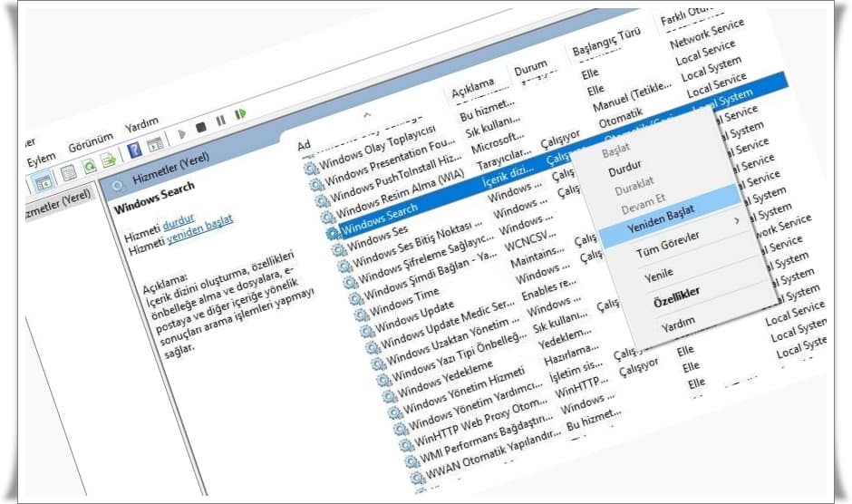Click the yeniden başlat link

[x=199, y=229]
